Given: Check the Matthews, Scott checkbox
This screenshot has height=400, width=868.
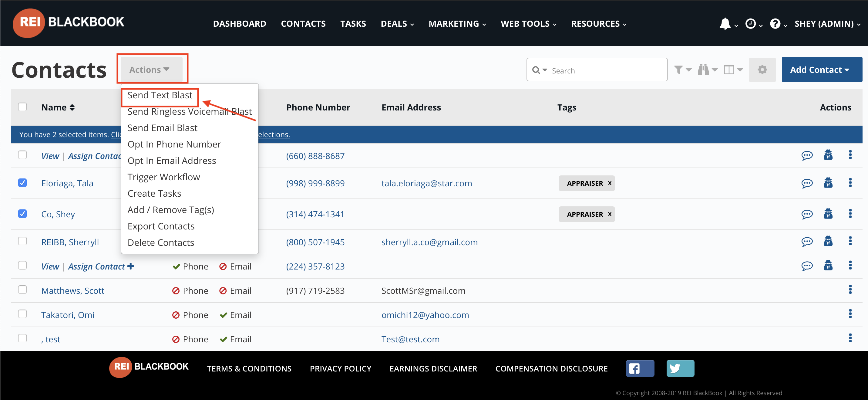Looking at the screenshot, I should 22,290.
